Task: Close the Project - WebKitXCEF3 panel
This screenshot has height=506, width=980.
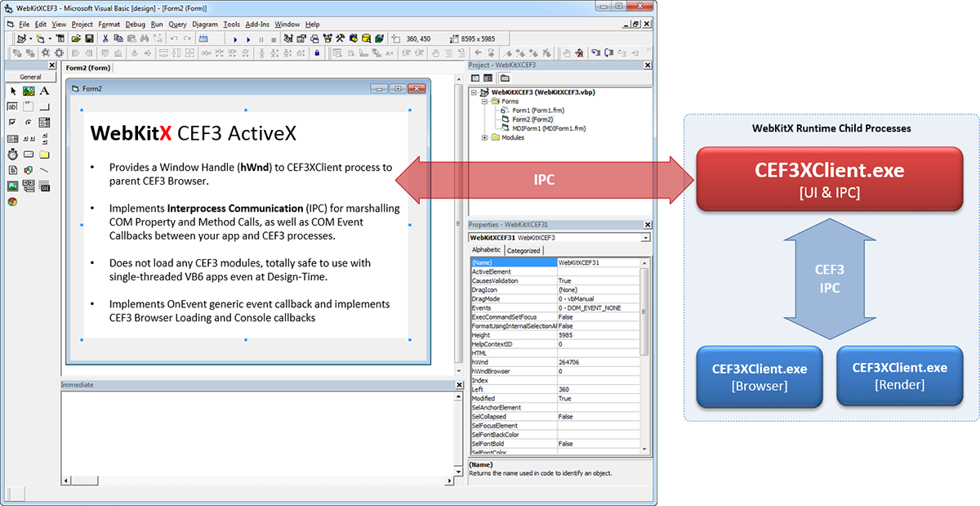Action: click(648, 65)
